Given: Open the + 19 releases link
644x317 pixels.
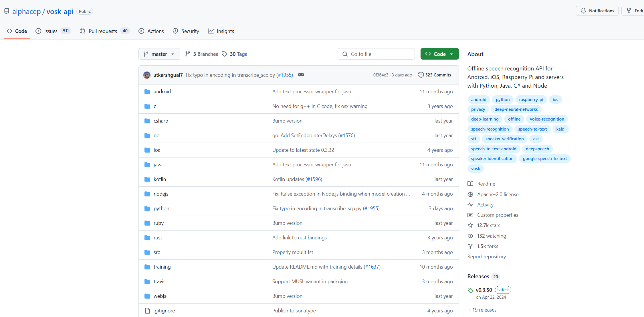Looking at the screenshot, I should coord(482,310).
